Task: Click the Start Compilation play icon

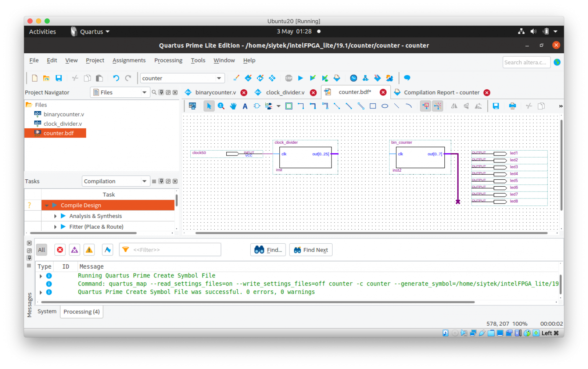Action: [301, 78]
